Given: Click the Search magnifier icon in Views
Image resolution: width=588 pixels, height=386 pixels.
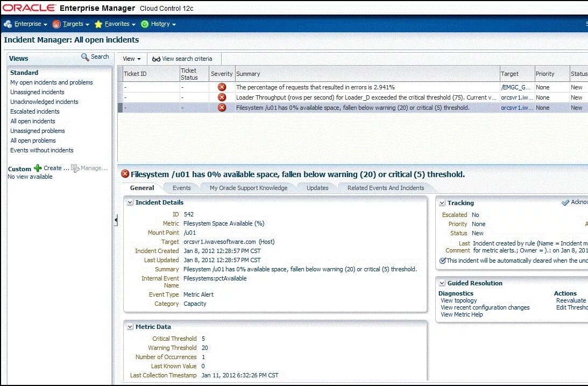Looking at the screenshot, I should 85,57.
